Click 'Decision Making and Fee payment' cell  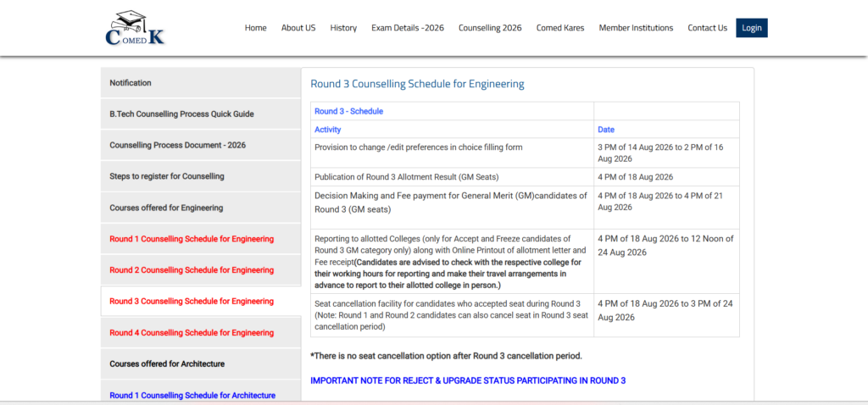click(453, 208)
